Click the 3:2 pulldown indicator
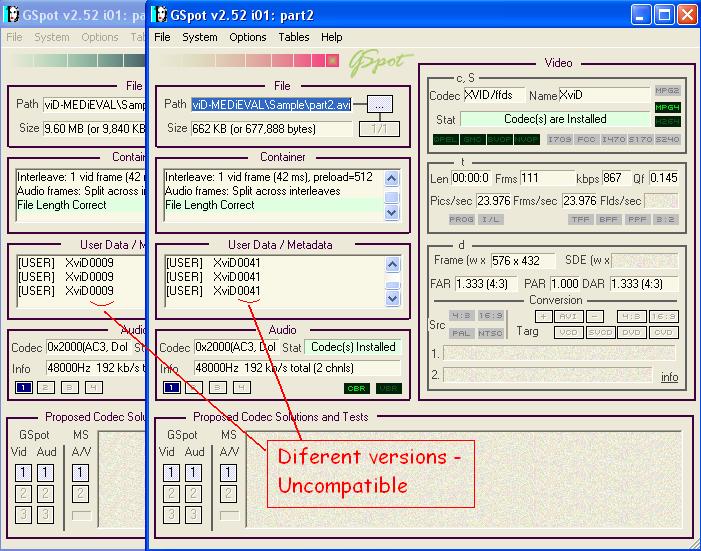Image resolution: width=701 pixels, height=551 pixels. tap(665, 220)
